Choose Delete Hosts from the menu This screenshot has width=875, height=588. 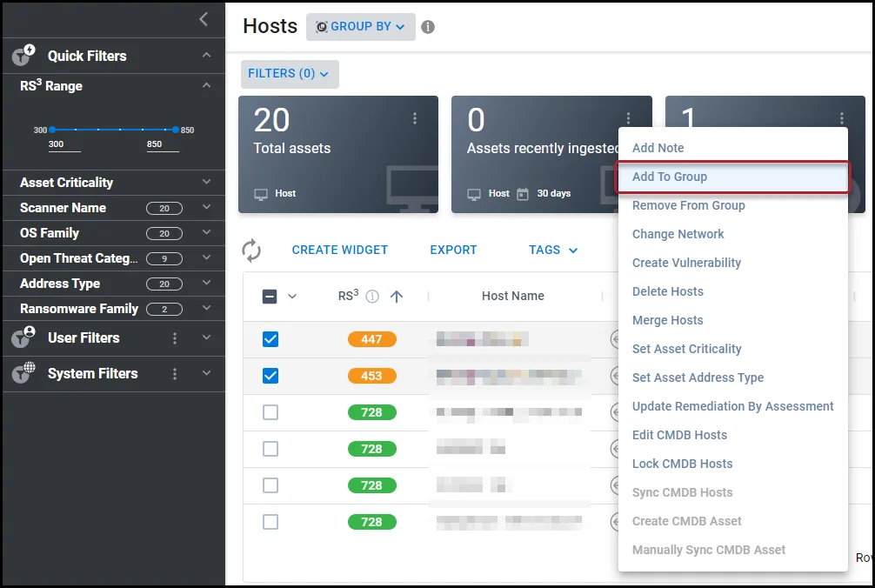tap(732, 291)
